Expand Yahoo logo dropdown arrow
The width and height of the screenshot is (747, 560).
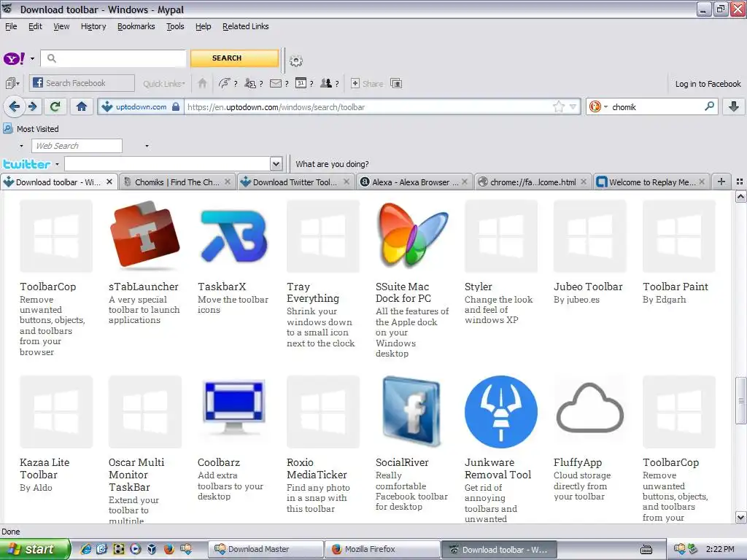point(32,59)
